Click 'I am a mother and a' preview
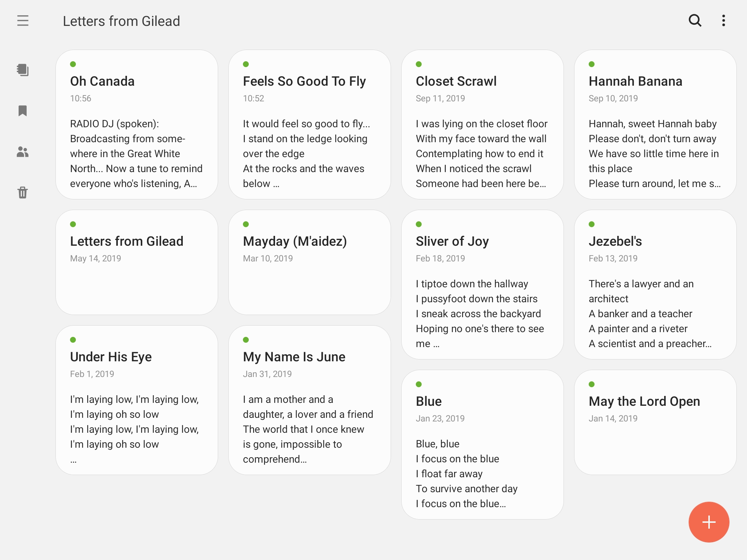Screen dimensions: 747x560 point(288,400)
